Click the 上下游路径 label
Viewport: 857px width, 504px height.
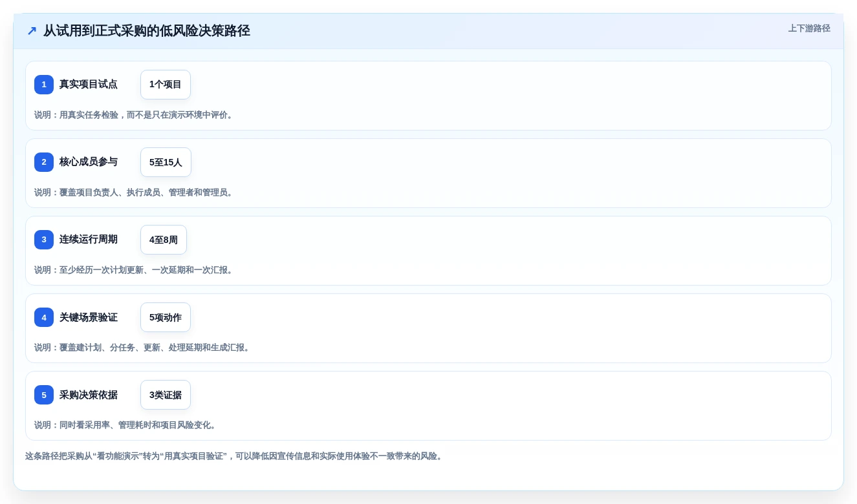coord(809,28)
